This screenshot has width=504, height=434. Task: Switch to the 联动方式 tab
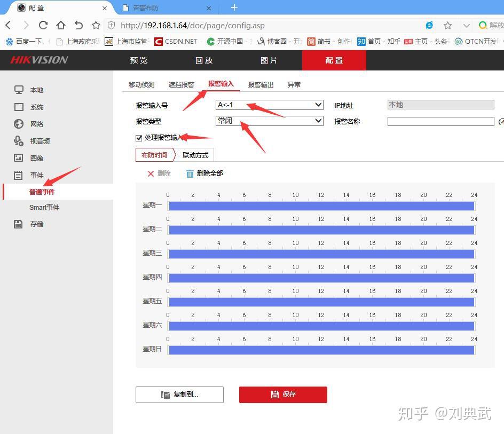coord(195,155)
